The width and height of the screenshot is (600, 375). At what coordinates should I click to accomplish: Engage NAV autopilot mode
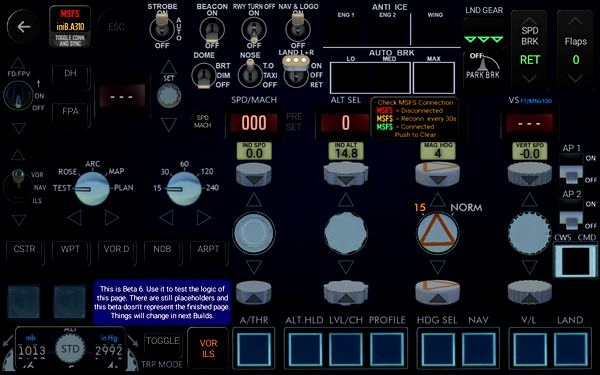click(x=478, y=350)
